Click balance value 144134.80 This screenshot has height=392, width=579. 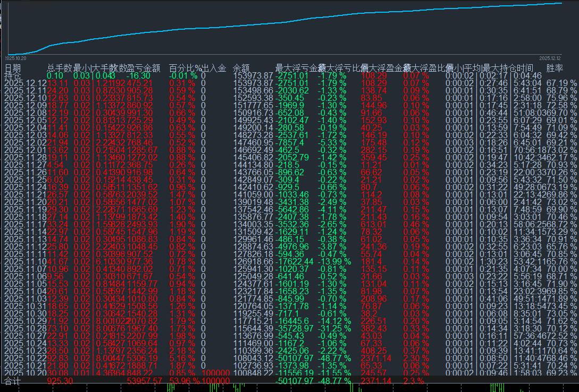[253, 165]
